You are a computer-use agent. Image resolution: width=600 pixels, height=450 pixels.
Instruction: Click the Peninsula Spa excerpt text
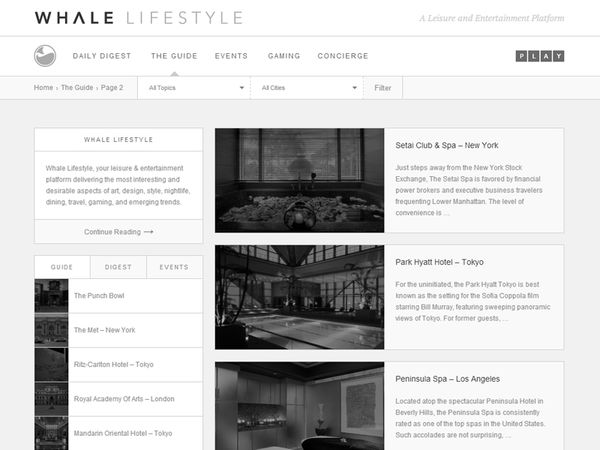(470, 418)
